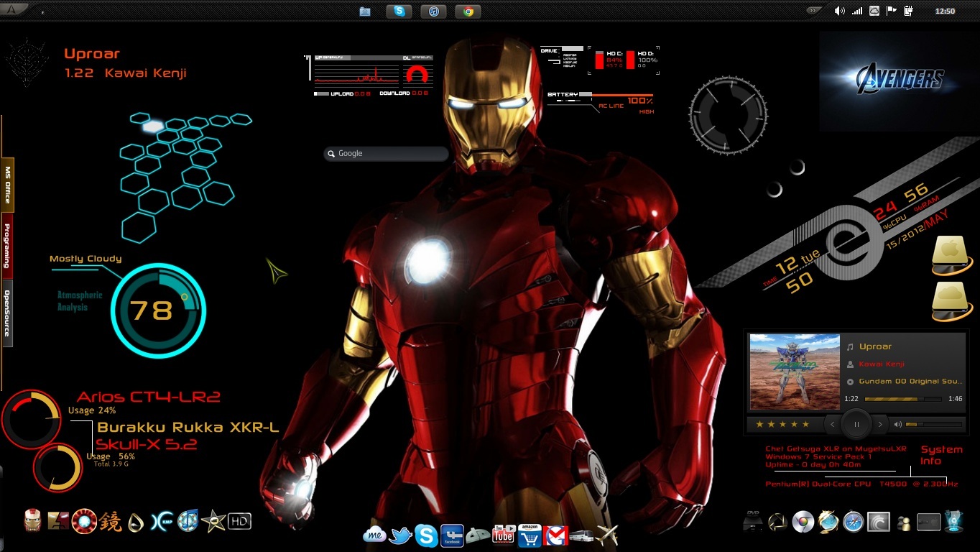Open the me cloud dock icon
The height and width of the screenshot is (552, 980).
tap(375, 534)
